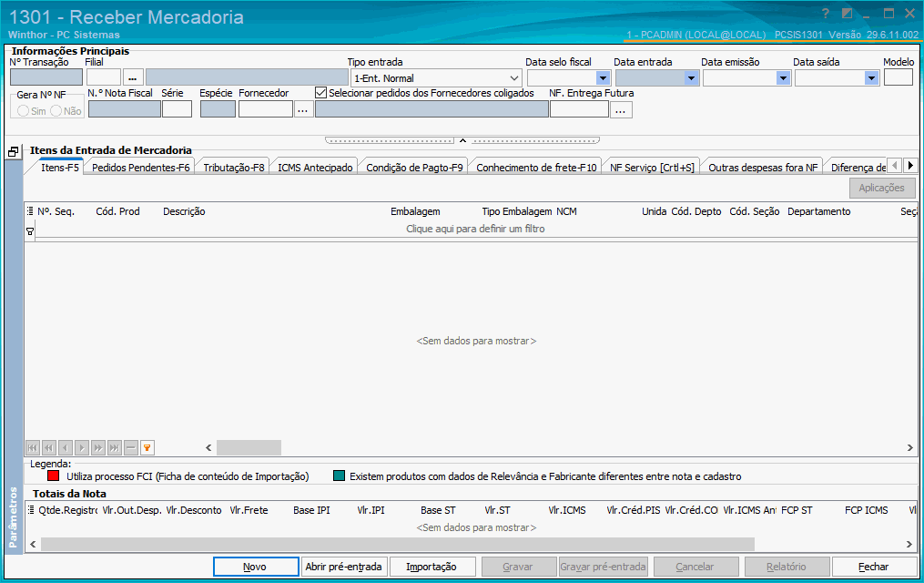The width and height of the screenshot is (924, 583).
Task: Open Data emissão date dropdown
Action: click(783, 77)
